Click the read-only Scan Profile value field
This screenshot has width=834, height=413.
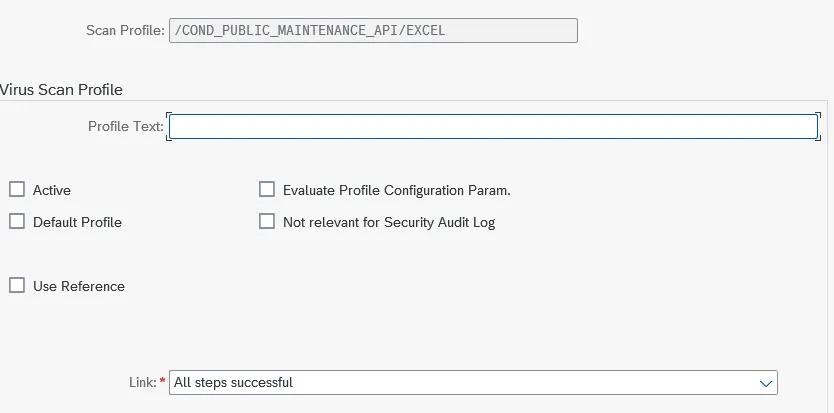[373, 31]
